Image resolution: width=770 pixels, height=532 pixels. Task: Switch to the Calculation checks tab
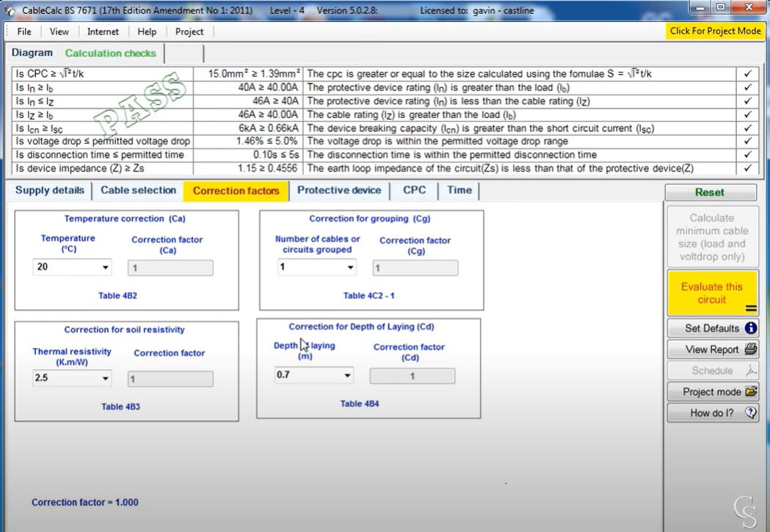click(x=111, y=53)
